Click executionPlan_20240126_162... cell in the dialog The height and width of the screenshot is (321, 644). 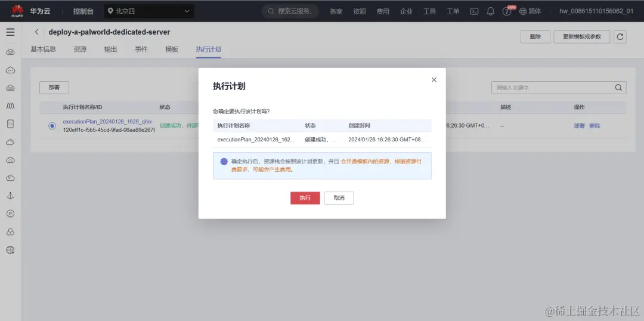point(256,140)
